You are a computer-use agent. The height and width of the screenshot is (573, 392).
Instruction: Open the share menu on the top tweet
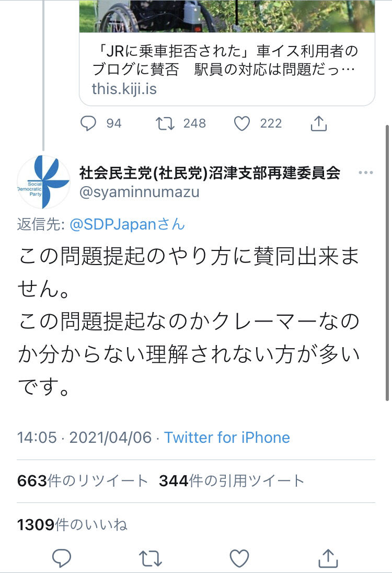coord(318,123)
